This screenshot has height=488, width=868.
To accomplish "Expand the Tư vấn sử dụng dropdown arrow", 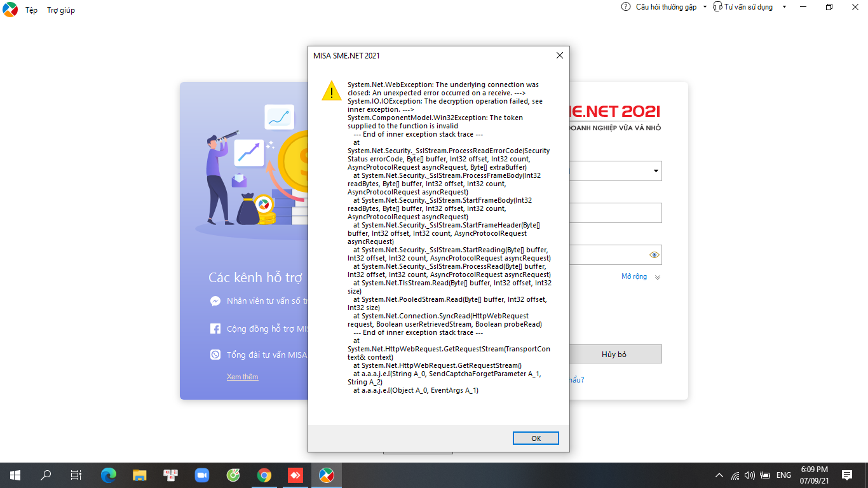I will point(784,7).
